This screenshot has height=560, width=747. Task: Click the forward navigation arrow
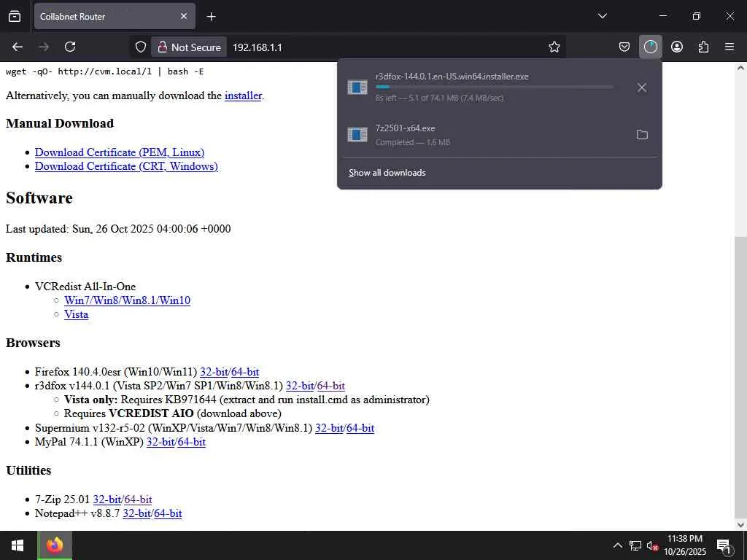pos(44,47)
